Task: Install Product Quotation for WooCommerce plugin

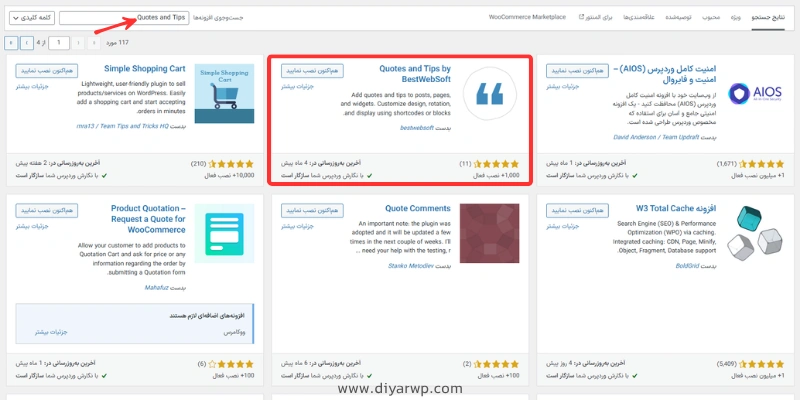Action: (46, 211)
